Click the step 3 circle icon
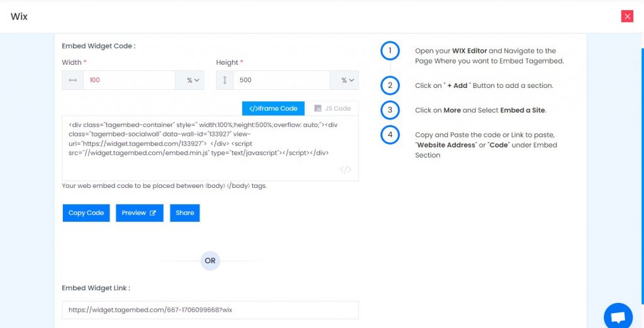The height and width of the screenshot is (328, 644). coord(390,110)
